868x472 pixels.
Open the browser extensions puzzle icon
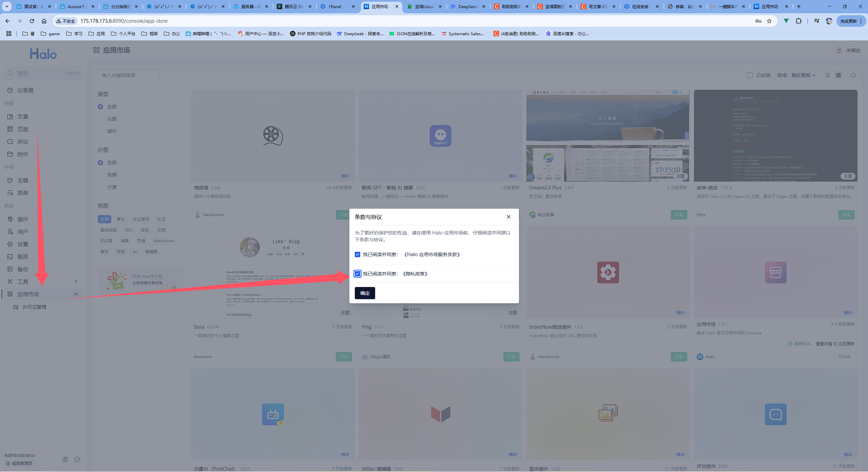(798, 21)
